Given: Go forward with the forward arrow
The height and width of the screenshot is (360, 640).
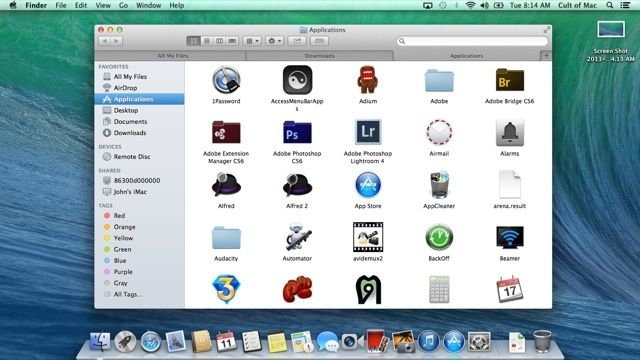Looking at the screenshot, I should coord(116,41).
